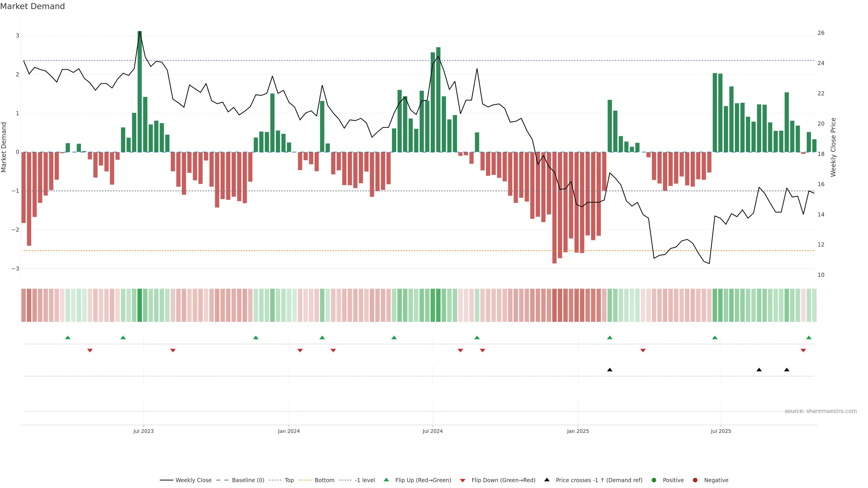Click the last red Flip Down marker
868x488 pixels.
[803, 351]
